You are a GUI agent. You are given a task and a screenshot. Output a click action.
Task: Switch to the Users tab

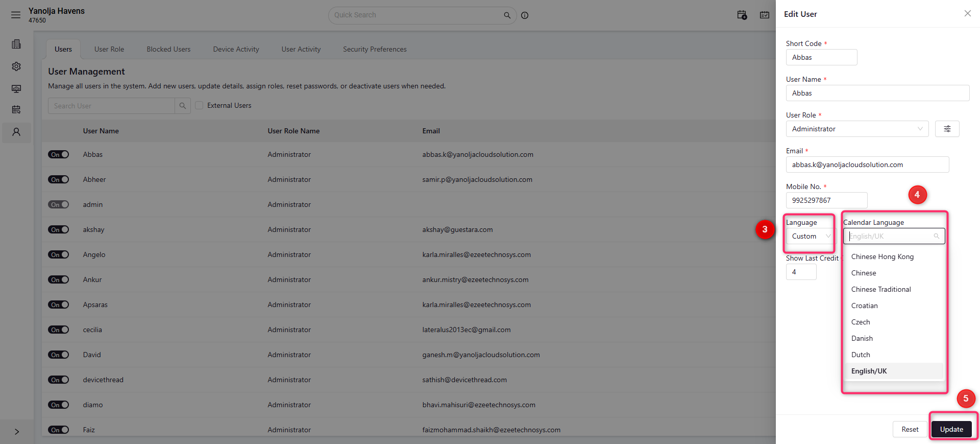pos(63,49)
